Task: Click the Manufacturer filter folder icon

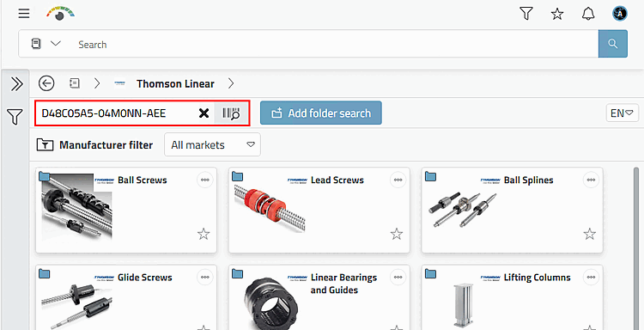Action: tap(45, 144)
